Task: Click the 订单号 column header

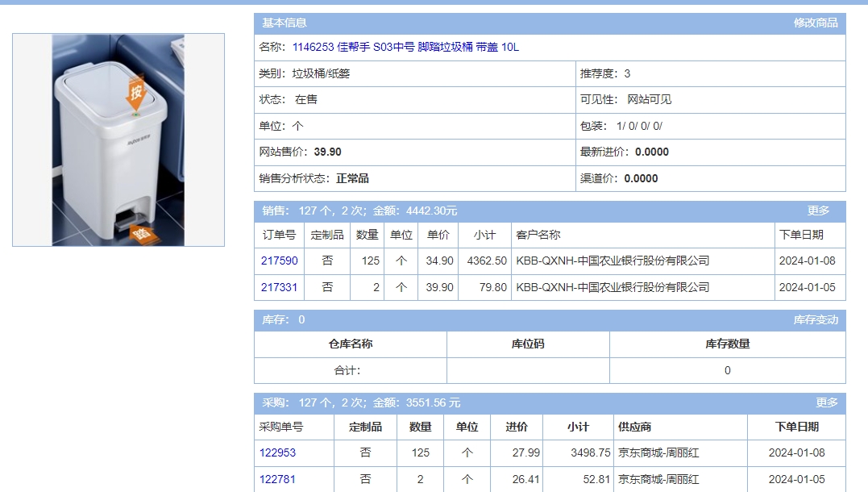Action: [279, 235]
